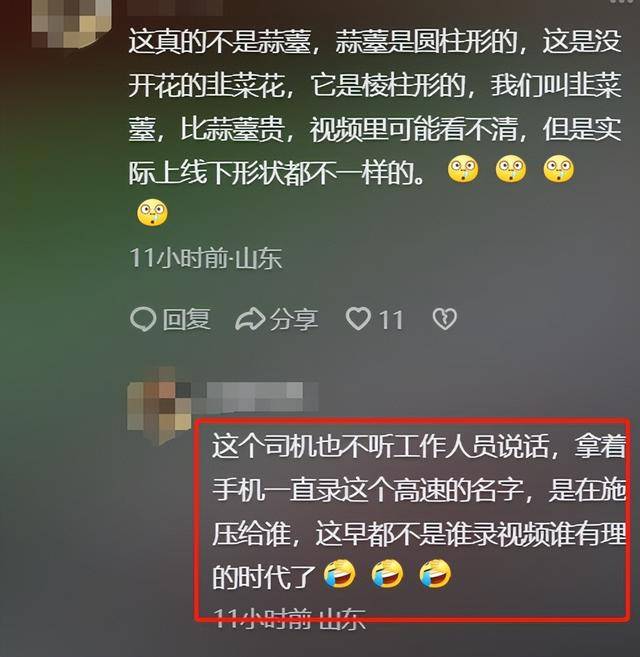Image resolution: width=640 pixels, height=657 pixels.
Task: Click the first laughing-crying emoji
Action: (x=340, y=574)
